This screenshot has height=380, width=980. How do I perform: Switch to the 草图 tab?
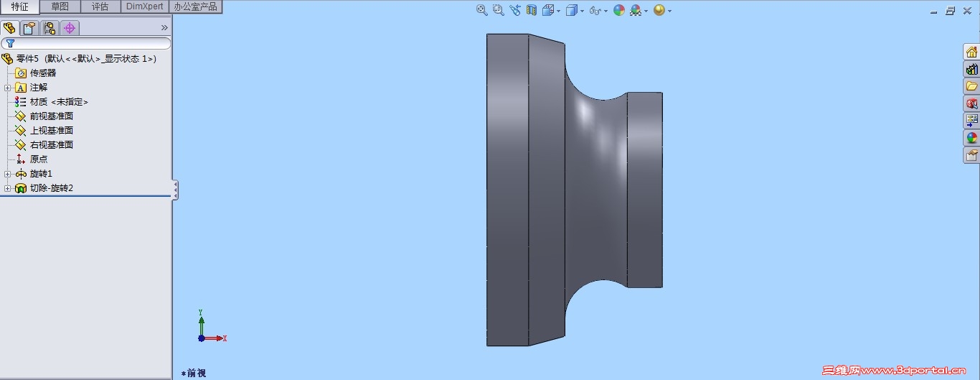click(x=60, y=6)
